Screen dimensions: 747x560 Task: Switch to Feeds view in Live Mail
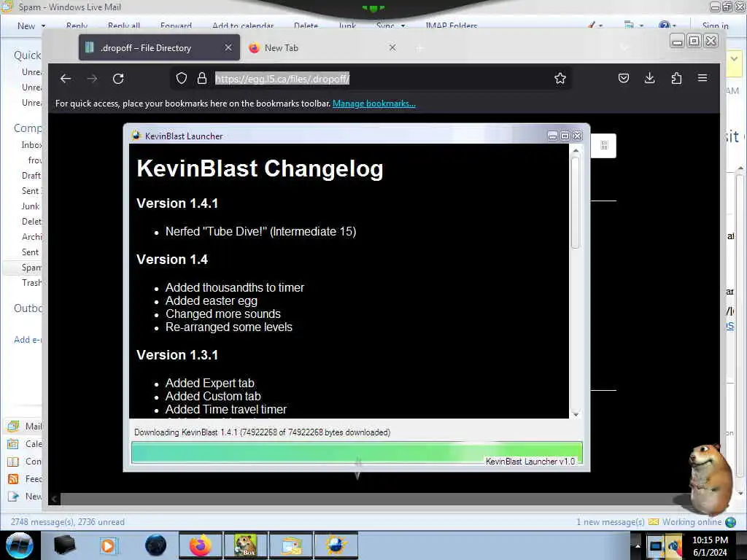click(x=25, y=479)
